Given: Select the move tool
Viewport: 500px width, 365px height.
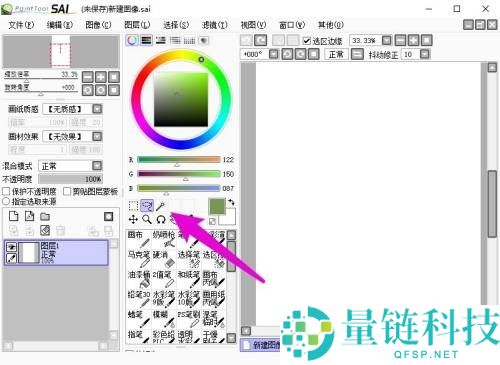Looking at the screenshot, I should pos(133,219).
